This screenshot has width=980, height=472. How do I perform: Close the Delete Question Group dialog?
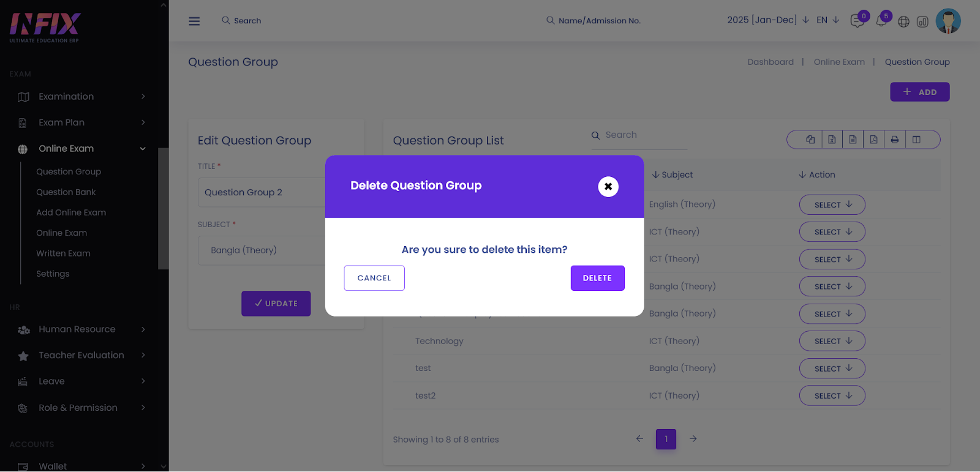tap(608, 187)
